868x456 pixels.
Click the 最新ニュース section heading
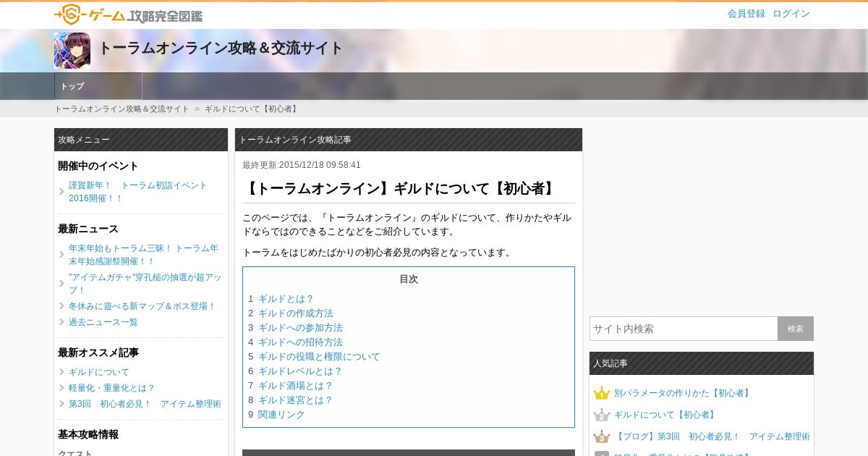click(x=88, y=229)
